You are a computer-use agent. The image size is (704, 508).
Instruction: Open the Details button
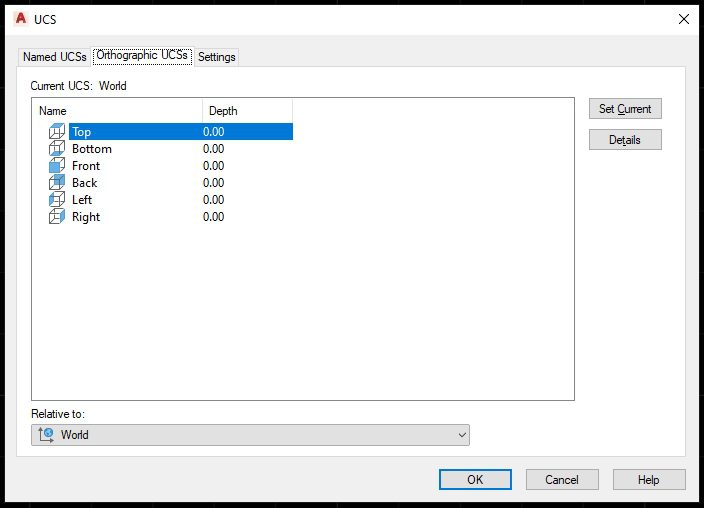click(625, 140)
